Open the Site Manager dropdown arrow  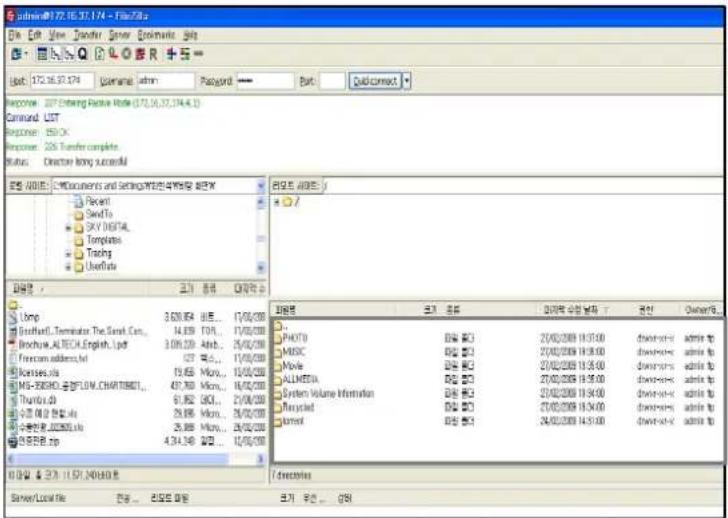25,54
